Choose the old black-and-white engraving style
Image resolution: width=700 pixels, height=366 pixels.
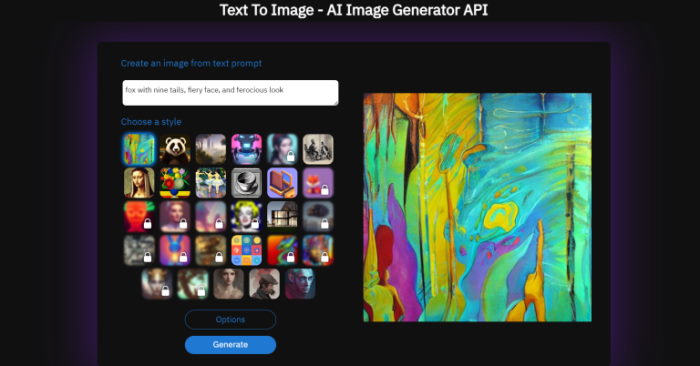pyautogui.click(x=318, y=149)
